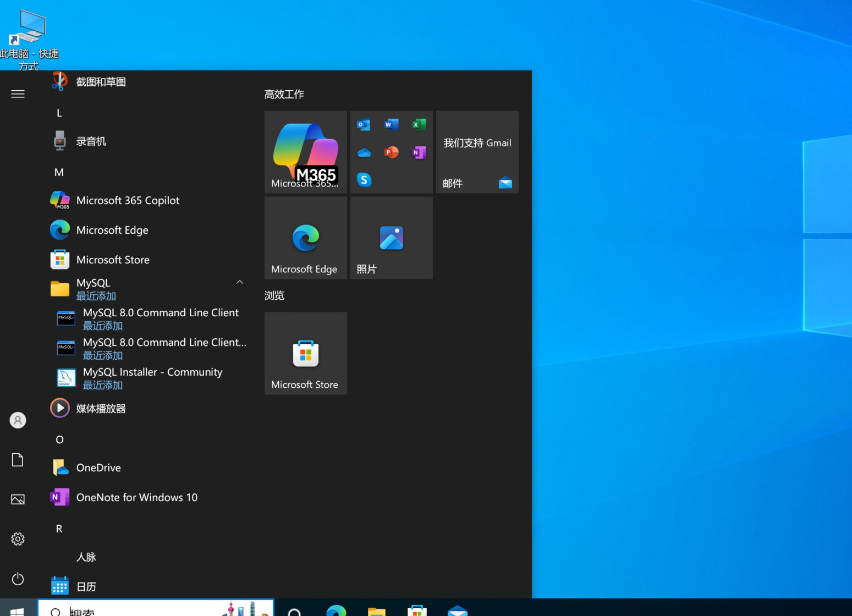Open the Photos (照片) tile

(x=391, y=238)
